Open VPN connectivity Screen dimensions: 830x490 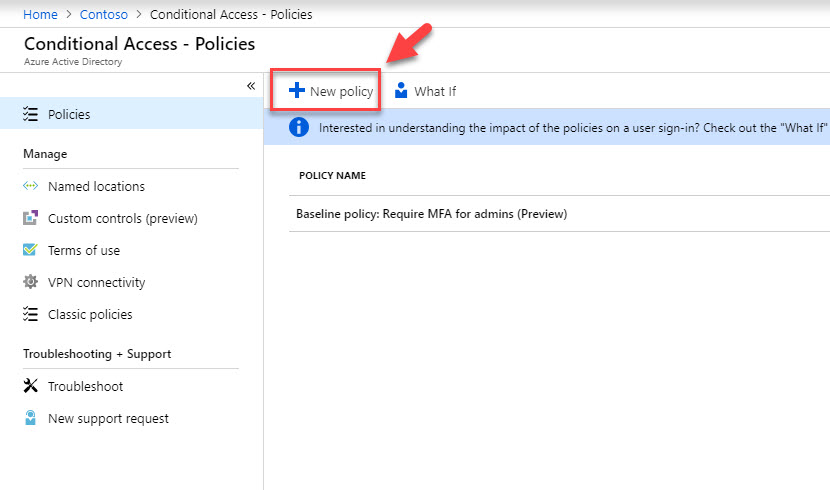coord(96,283)
